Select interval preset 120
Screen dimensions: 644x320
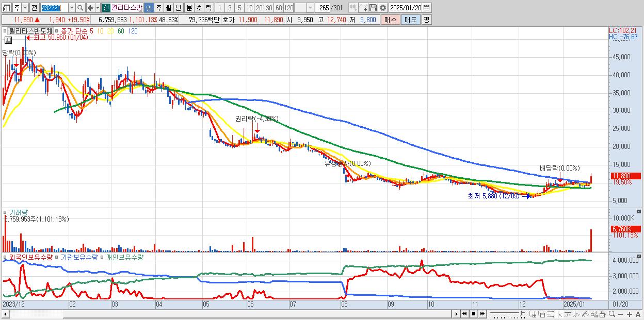point(289,8)
